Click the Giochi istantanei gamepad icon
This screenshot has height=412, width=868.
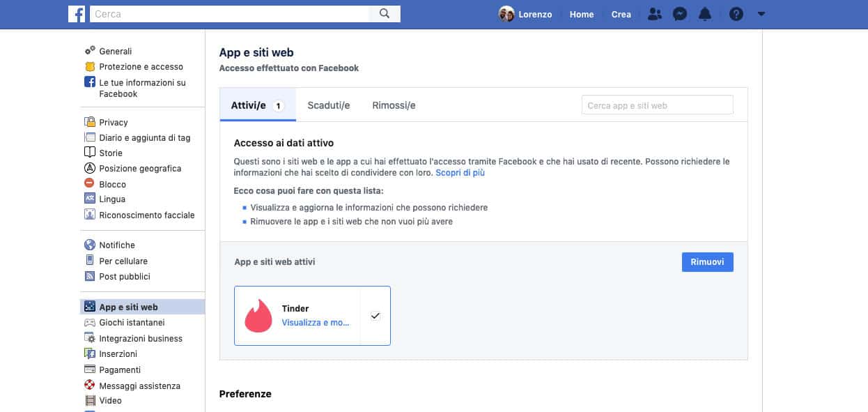(x=90, y=323)
